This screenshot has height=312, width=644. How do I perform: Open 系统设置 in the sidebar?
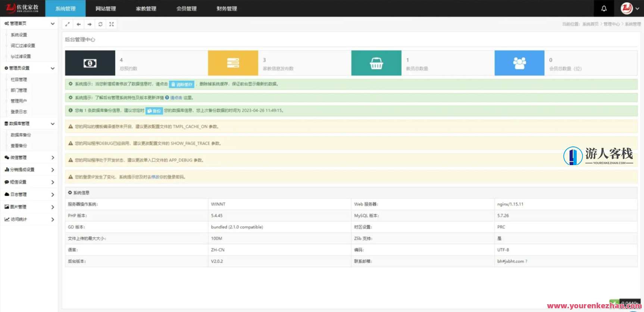pyautogui.click(x=19, y=35)
